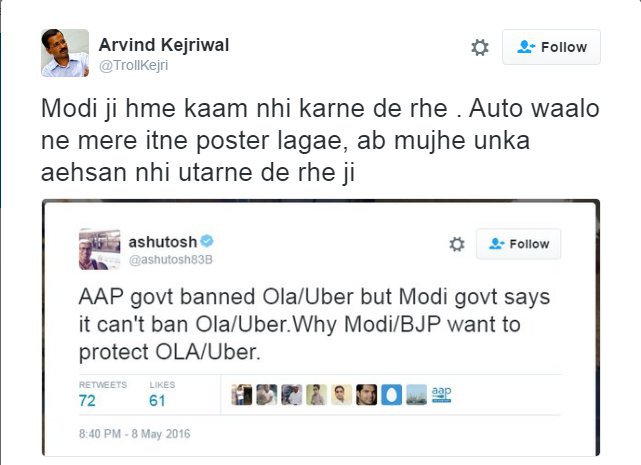Open the blue egg default avatar
The height and width of the screenshot is (465, 641).
(x=391, y=395)
